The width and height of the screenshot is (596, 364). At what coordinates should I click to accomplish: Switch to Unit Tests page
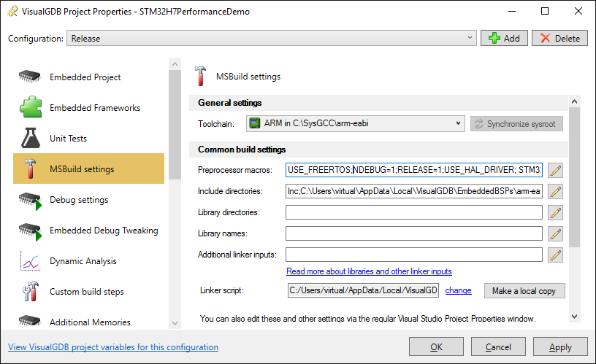click(x=88, y=138)
